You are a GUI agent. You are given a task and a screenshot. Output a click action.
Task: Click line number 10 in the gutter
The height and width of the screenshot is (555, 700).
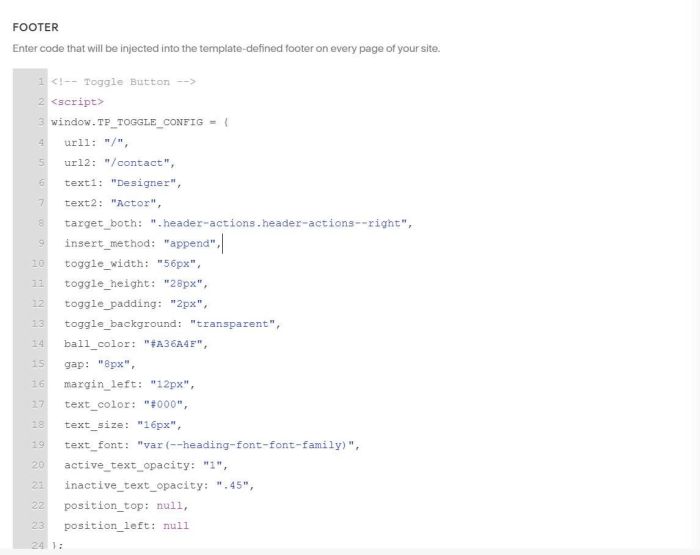[x=37, y=263]
